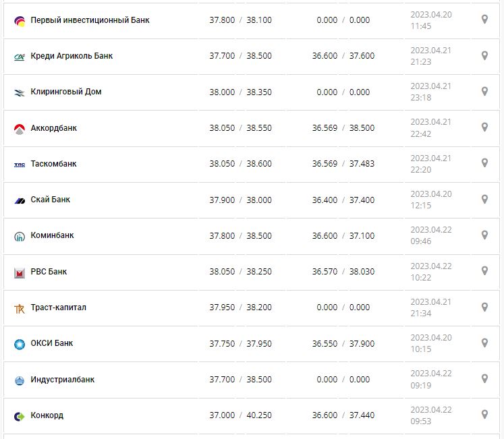Click the Коминбанк location marker
This screenshot has height=439, width=504.
tap(484, 235)
